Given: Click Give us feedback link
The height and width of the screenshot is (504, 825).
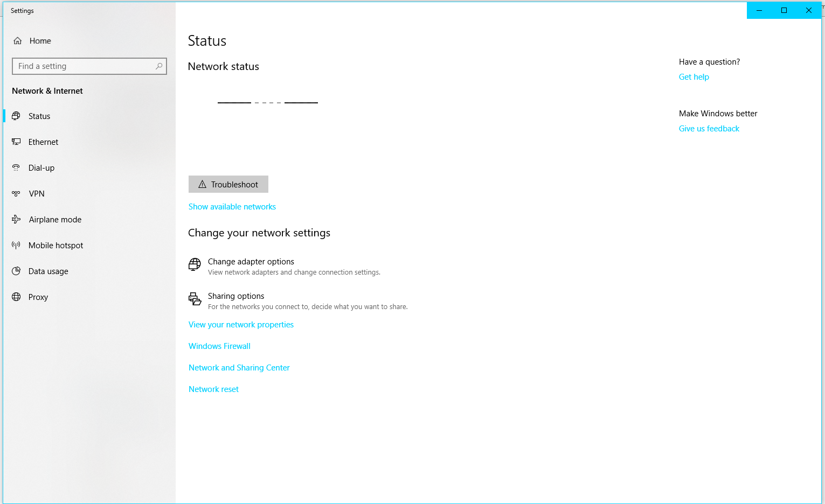Looking at the screenshot, I should click(x=709, y=129).
